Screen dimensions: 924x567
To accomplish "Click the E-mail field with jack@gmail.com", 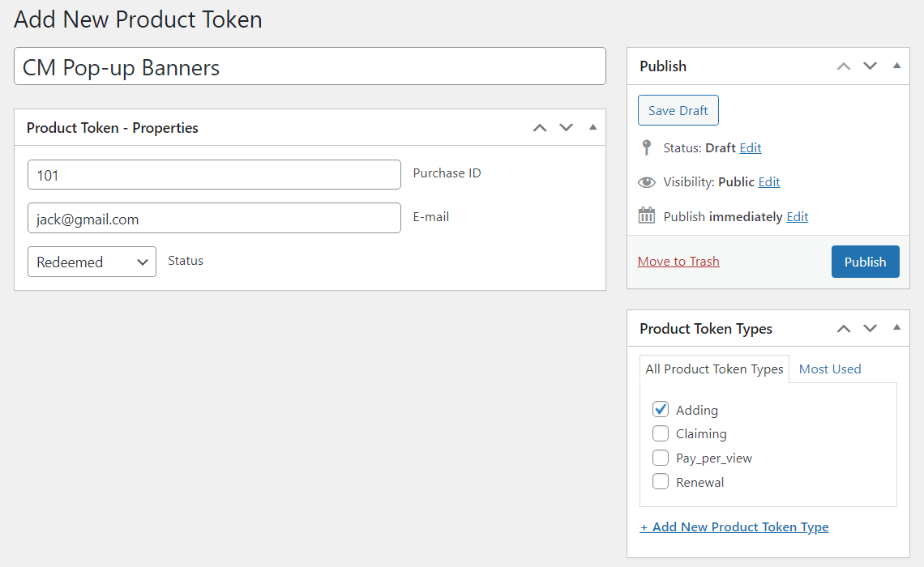I will pyautogui.click(x=214, y=219).
